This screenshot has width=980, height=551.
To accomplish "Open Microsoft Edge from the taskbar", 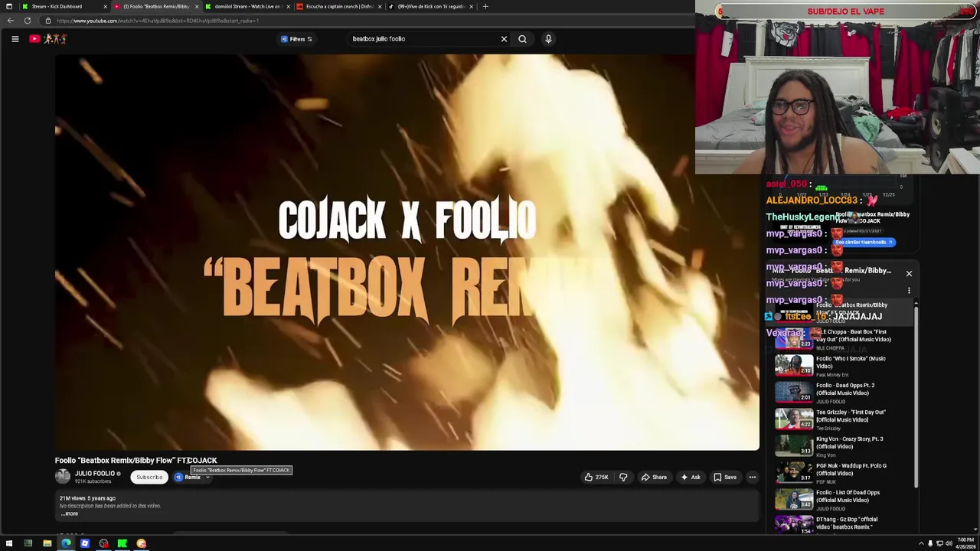I will [66, 543].
